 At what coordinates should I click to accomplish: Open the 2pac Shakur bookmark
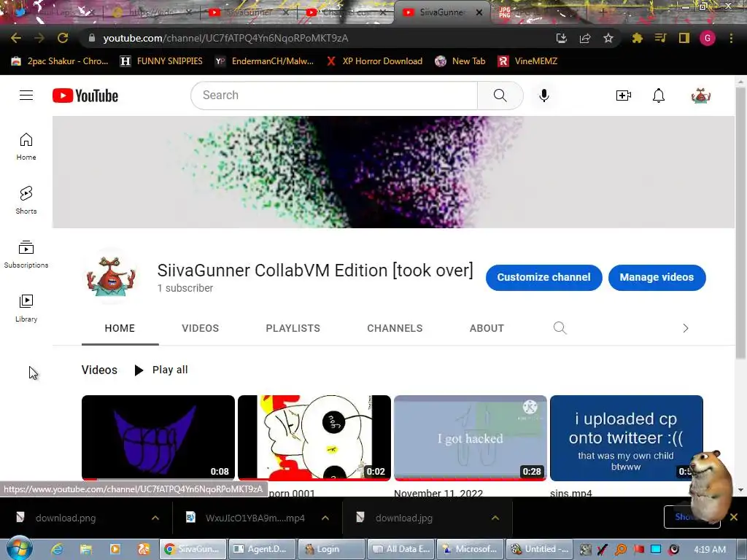pyautogui.click(x=60, y=61)
